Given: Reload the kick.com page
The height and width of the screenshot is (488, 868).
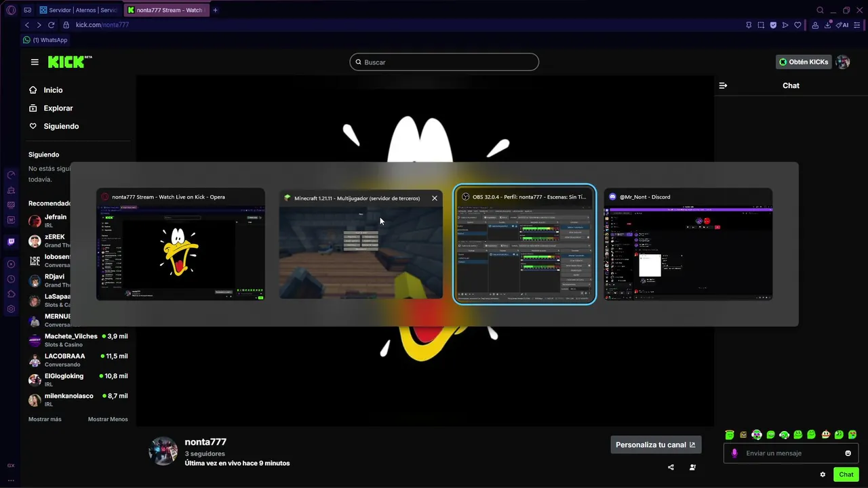Looking at the screenshot, I should (x=51, y=25).
